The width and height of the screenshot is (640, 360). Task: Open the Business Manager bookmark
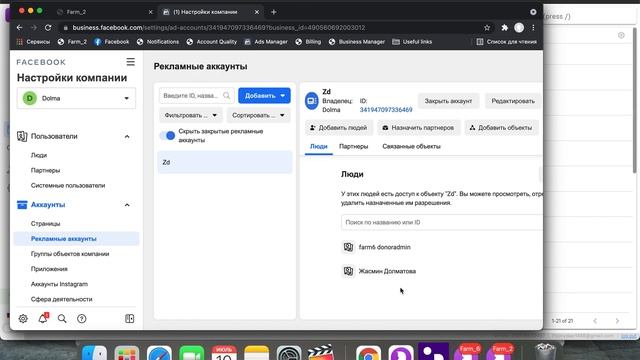(x=357, y=42)
